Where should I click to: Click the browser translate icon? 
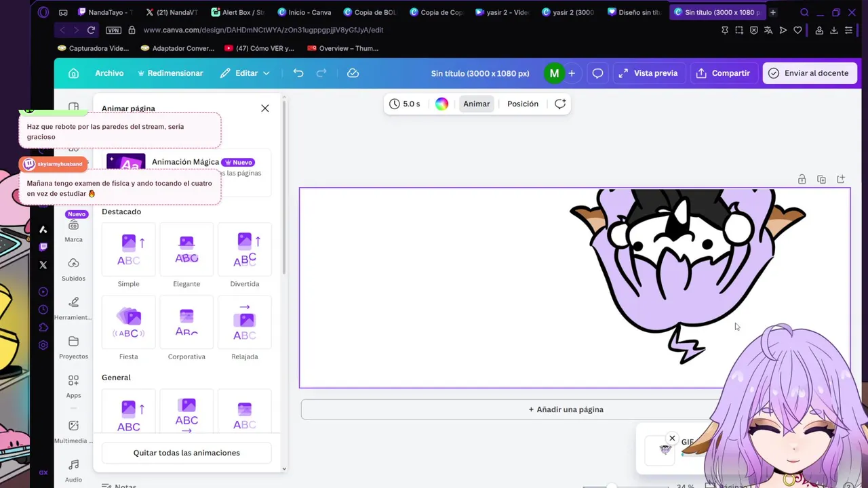pos(768,30)
